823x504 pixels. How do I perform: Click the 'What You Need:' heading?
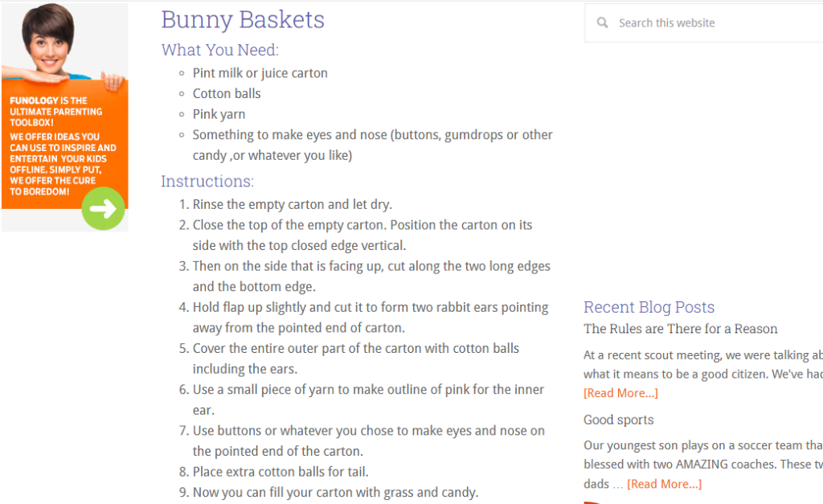click(x=219, y=50)
